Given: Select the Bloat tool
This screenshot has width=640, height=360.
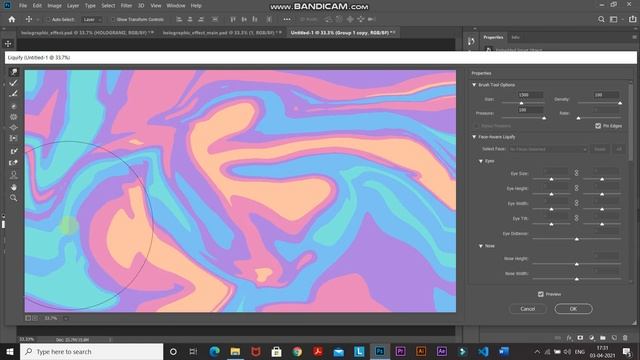Looking at the screenshot, I should click(13, 128).
